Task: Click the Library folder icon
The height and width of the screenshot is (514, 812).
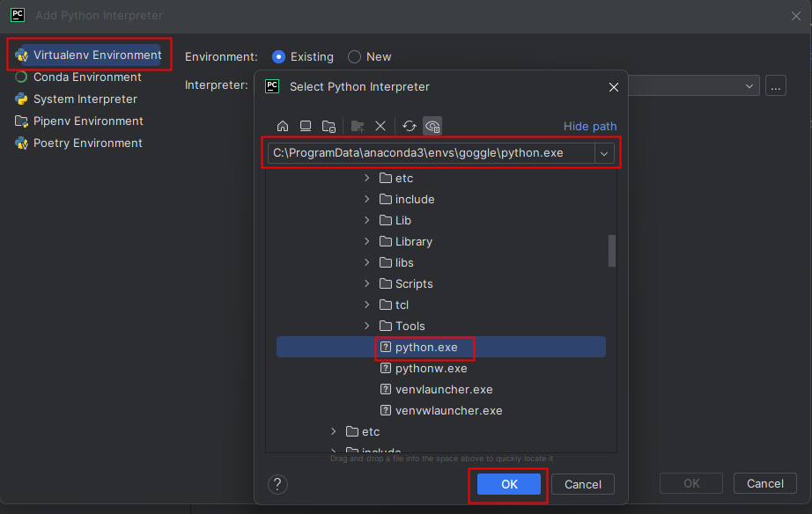Action: pos(385,241)
